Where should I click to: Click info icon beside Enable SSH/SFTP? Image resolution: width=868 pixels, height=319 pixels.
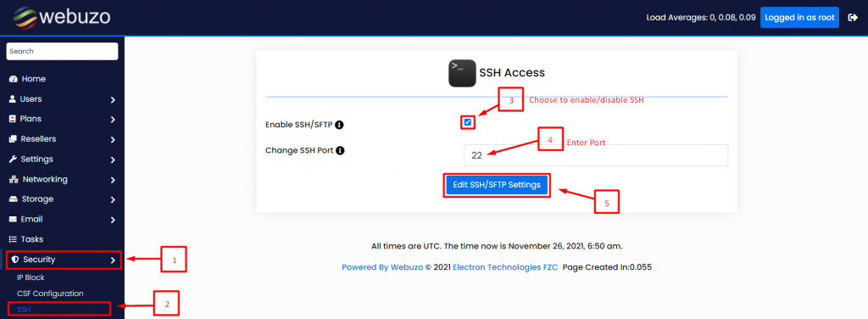click(x=340, y=125)
